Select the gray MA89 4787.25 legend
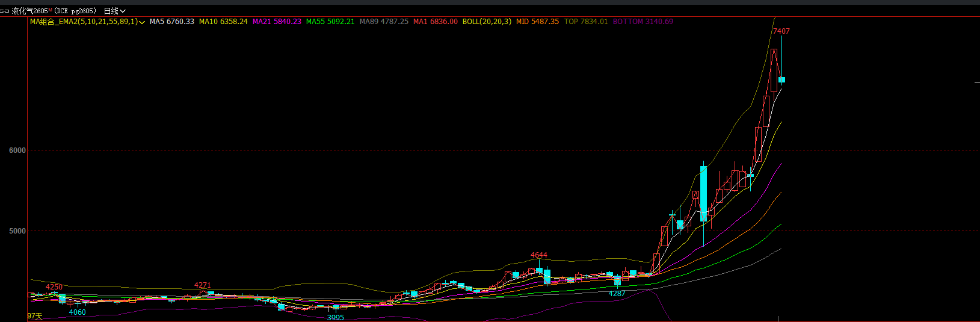Screen dimensions: 980x322 coord(384,22)
